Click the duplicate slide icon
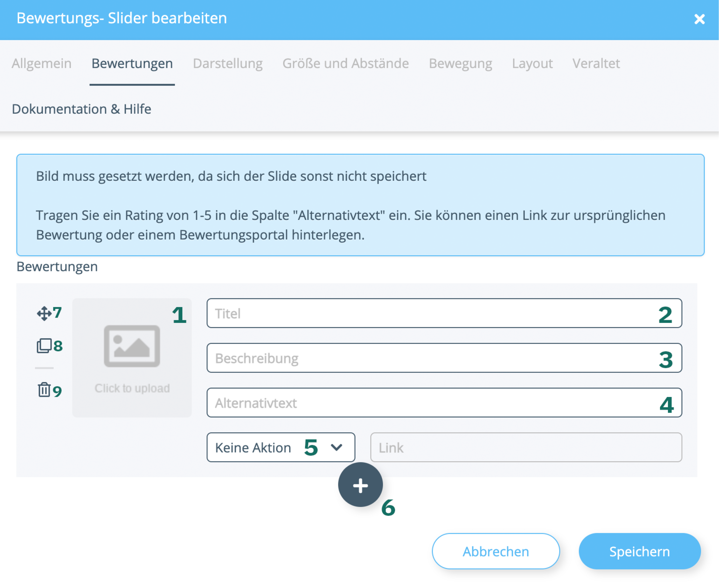The height and width of the screenshot is (588, 719). pos(44,346)
